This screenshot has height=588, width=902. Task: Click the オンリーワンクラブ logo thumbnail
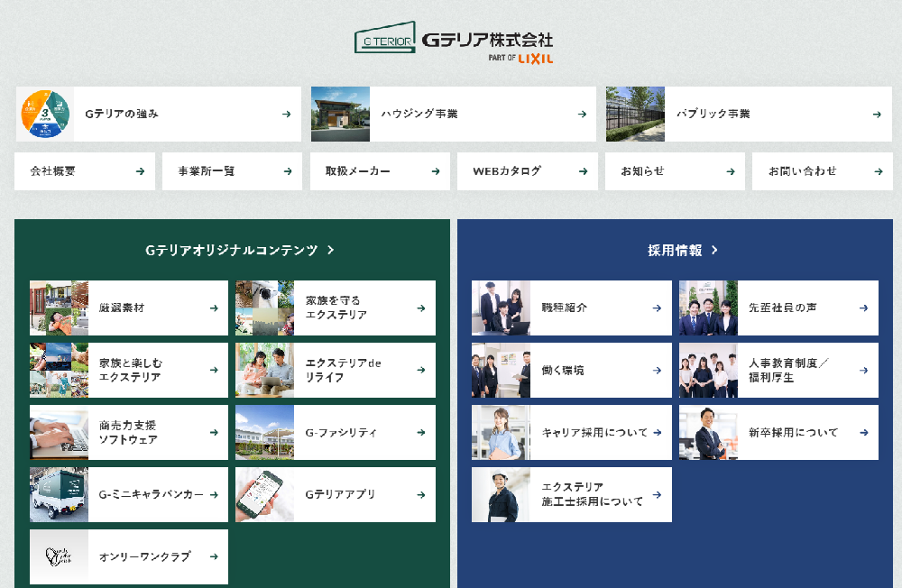click(60, 557)
